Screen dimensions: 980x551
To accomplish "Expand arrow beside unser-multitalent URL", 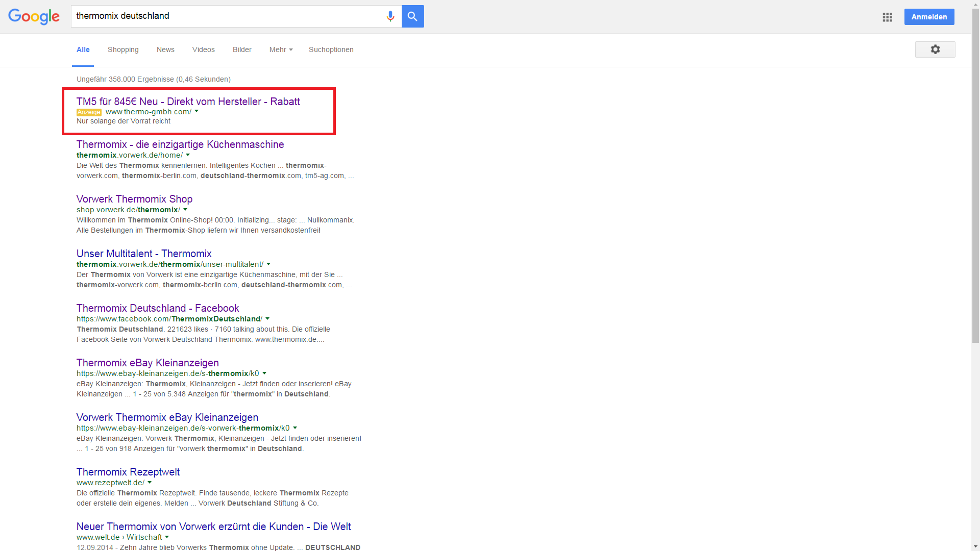I will click(x=268, y=264).
